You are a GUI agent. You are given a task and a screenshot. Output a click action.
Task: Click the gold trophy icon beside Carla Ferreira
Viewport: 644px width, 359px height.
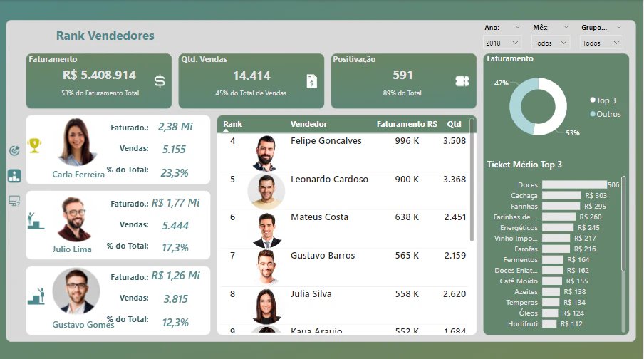tap(34, 145)
